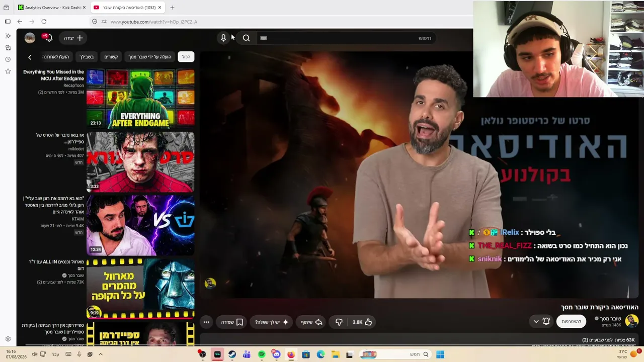Like the video with 3.8K thumbs up
Screen dimensions: 644x362
(362, 322)
